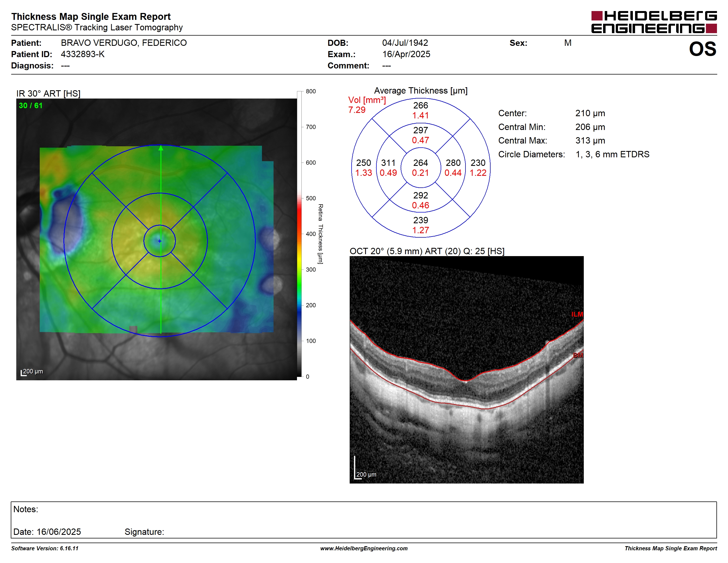
Task: Click the outer inferior thickness value 239
Action: (x=420, y=220)
